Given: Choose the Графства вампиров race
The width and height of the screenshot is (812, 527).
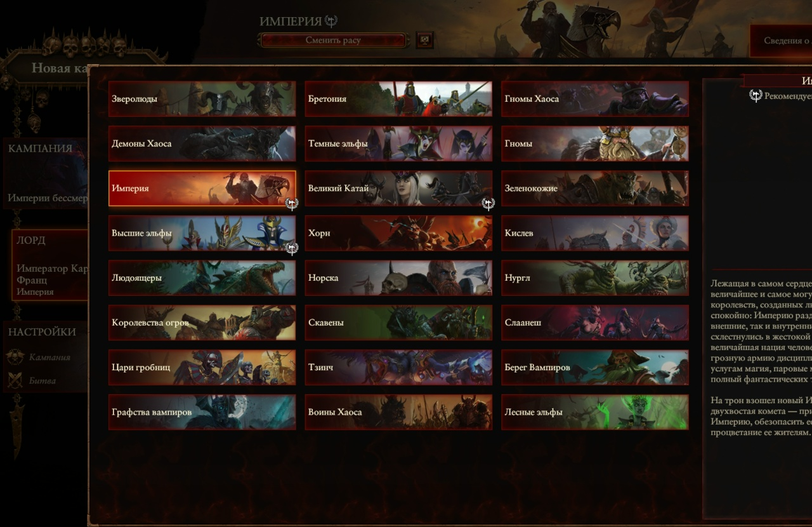Looking at the screenshot, I should tap(202, 412).
